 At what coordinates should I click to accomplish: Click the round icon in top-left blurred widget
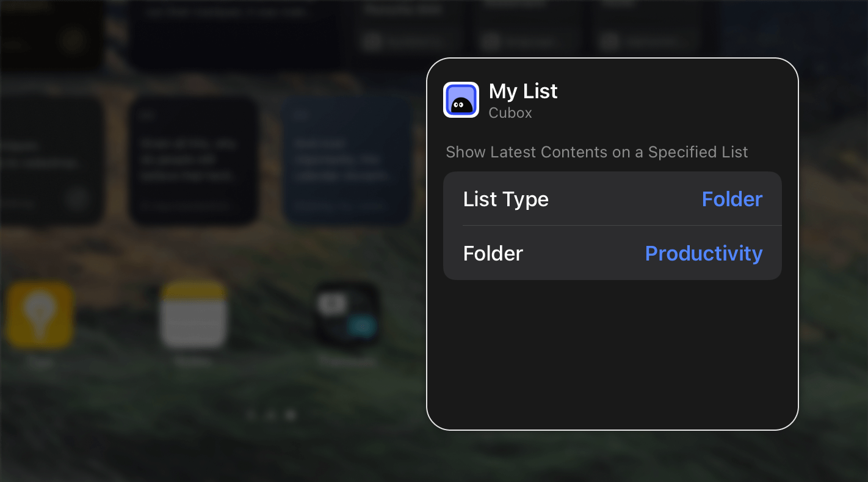click(72, 41)
